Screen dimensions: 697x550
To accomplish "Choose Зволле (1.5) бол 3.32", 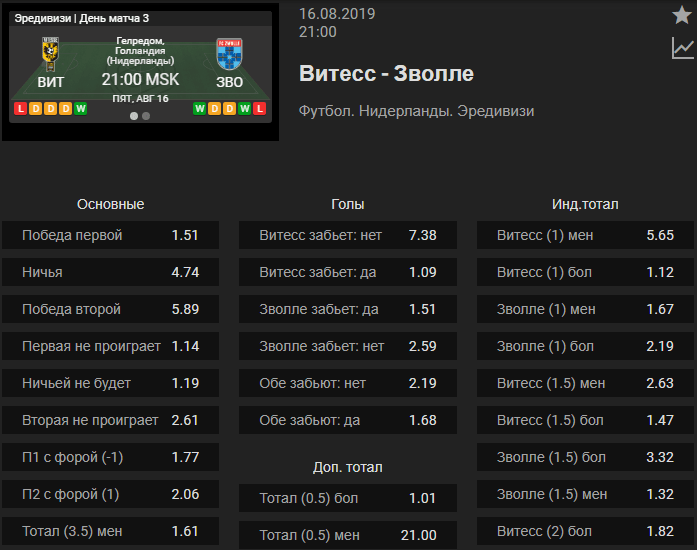I will [585, 457].
